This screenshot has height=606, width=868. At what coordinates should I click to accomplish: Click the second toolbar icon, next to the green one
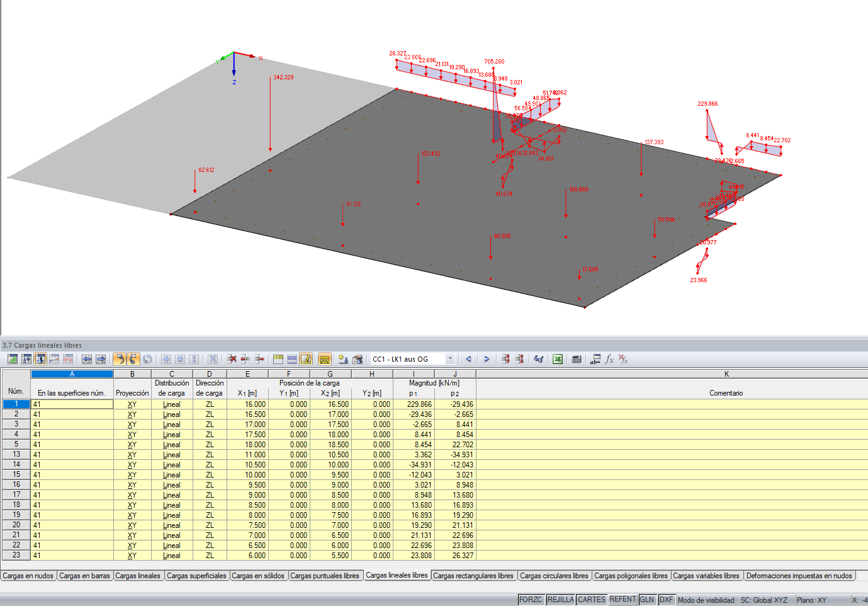click(26, 359)
